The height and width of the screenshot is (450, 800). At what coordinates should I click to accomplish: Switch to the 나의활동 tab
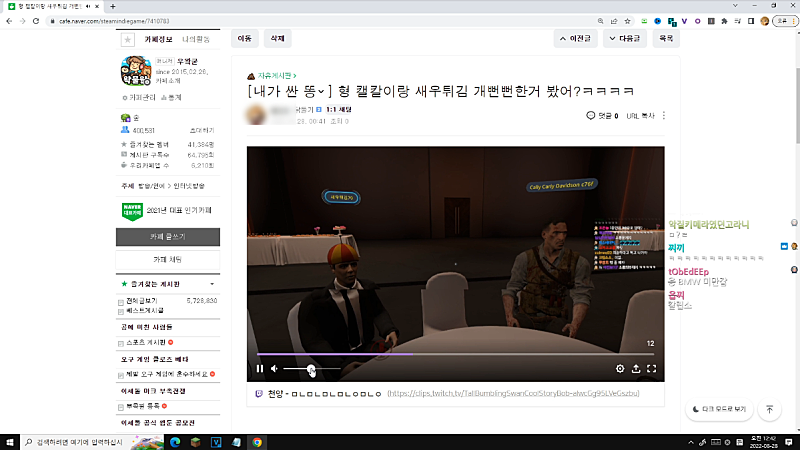(196, 39)
